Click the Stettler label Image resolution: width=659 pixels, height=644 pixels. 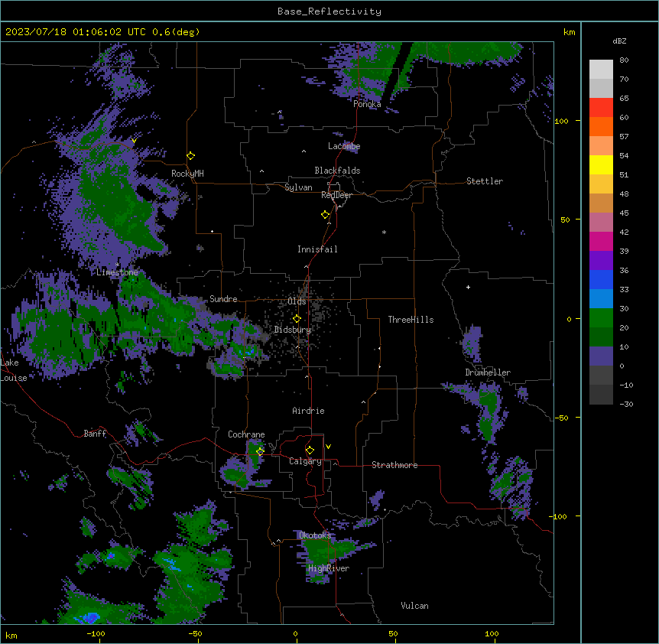point(485,181)
